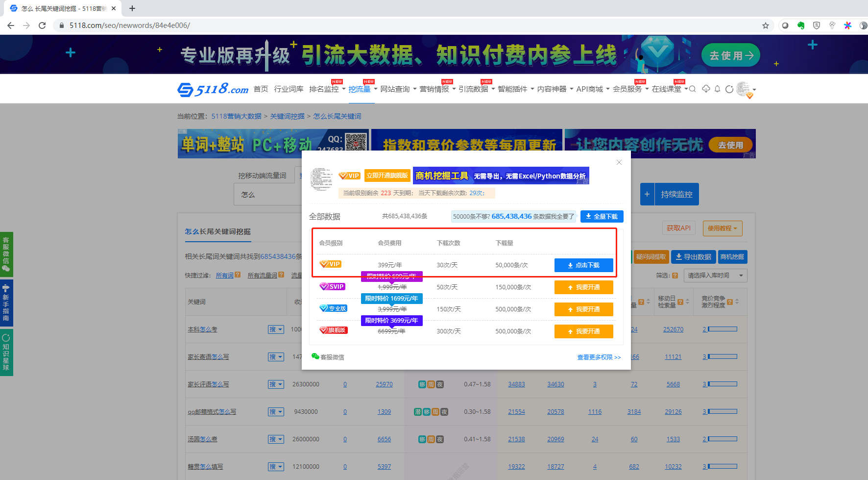The height and width of the screenshot is (480, 868).
Task: Click the VIP diamond badge in the plan table
Action: click(330, 264)
